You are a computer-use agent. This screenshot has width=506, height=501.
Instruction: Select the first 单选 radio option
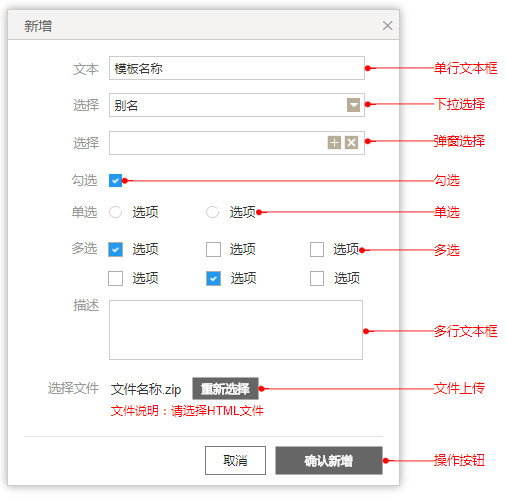pos(115,212)
